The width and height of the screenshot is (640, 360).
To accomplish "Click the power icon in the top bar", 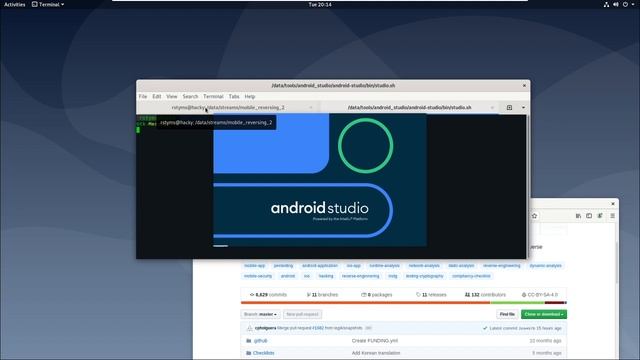I will [625, 4].
